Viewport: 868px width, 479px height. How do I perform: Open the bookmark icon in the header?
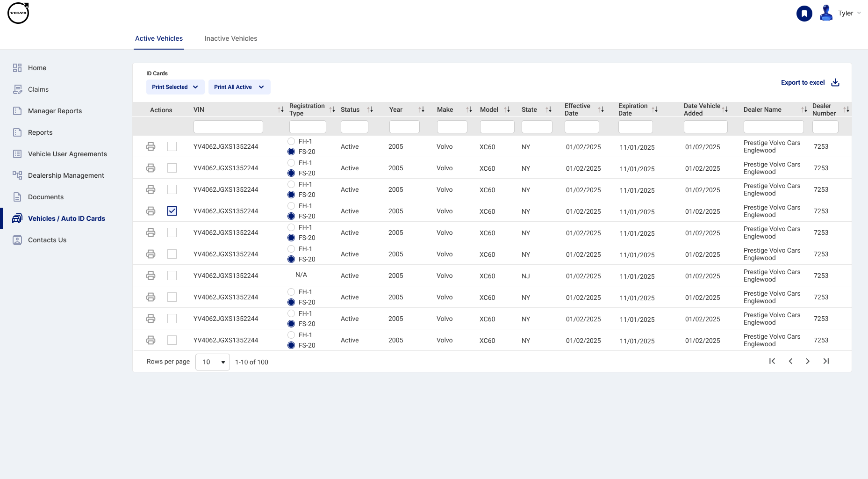pyautogui.click(x=804, y=13)
